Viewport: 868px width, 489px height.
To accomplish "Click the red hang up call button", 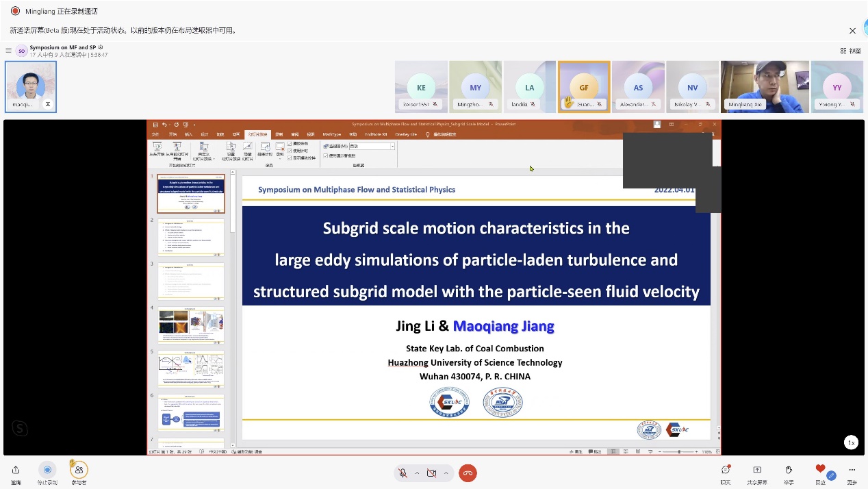I will pos(468,473).
